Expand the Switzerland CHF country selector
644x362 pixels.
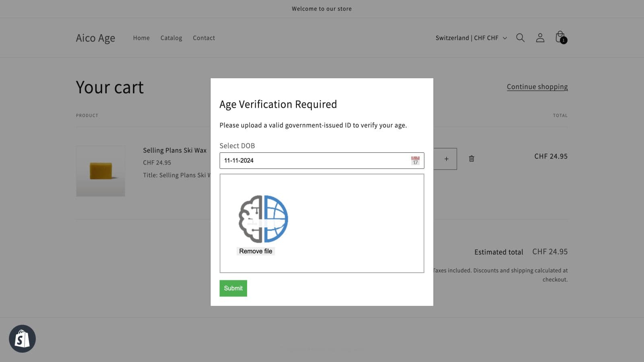471,38
